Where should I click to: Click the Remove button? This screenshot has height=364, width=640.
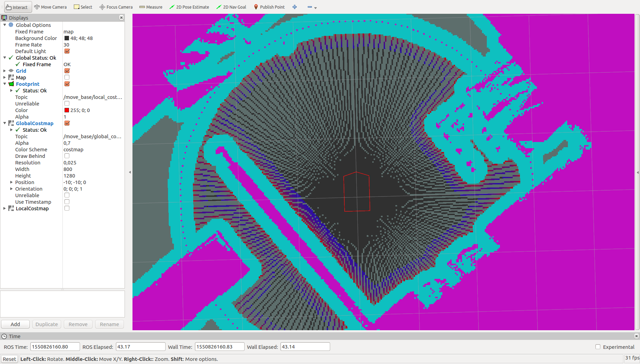click(78, 324)
